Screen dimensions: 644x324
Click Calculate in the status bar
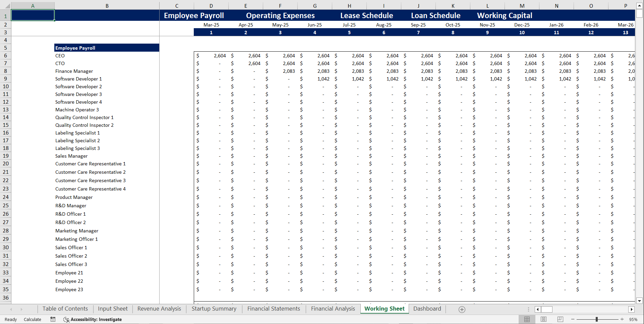[x=32, y=319]
